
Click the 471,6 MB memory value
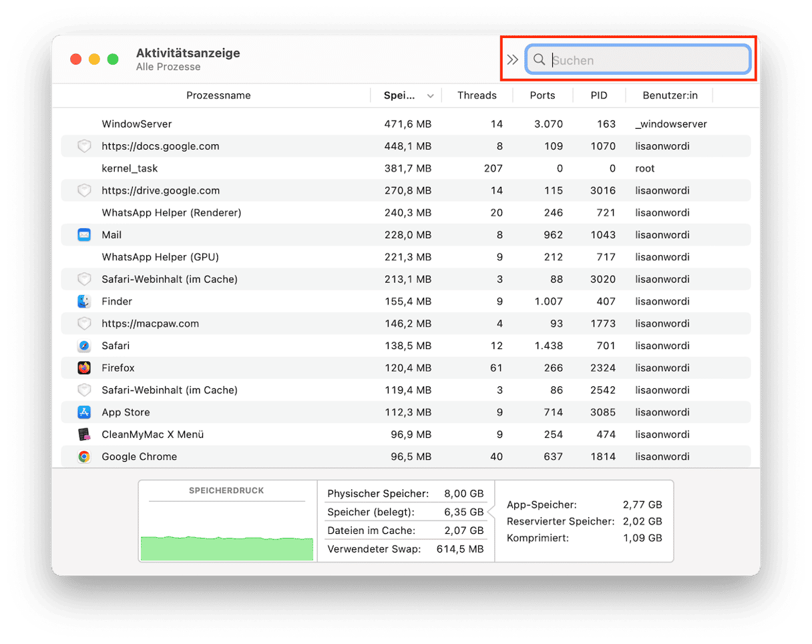pos(408,124)
